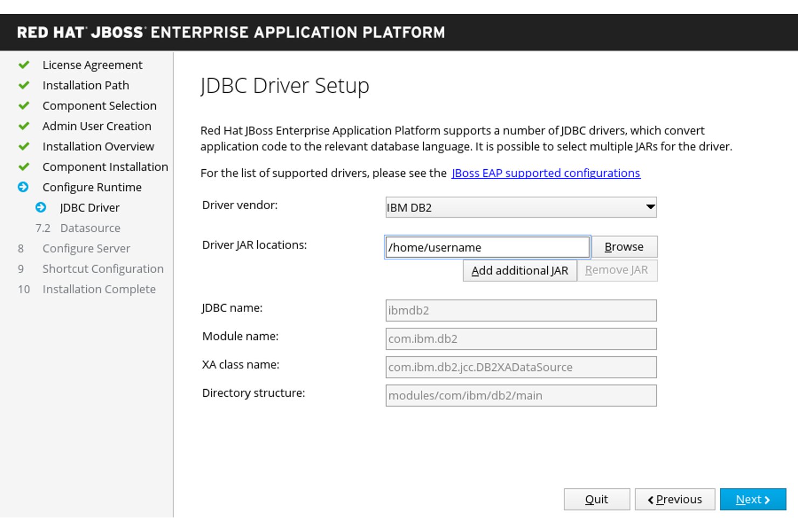
Task: Click the green checkmark beside Installation Path
Action: click(x=24, y=86)
